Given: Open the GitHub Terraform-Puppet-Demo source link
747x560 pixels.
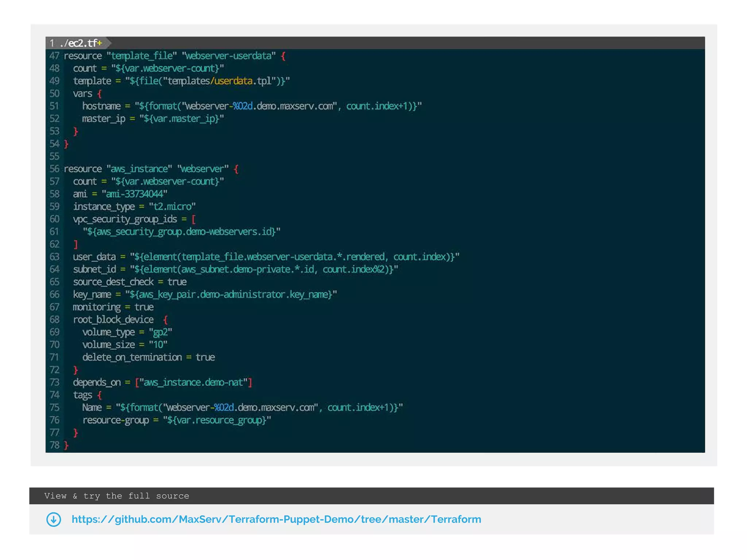Looking at the screenshot, I should [276, 519].
